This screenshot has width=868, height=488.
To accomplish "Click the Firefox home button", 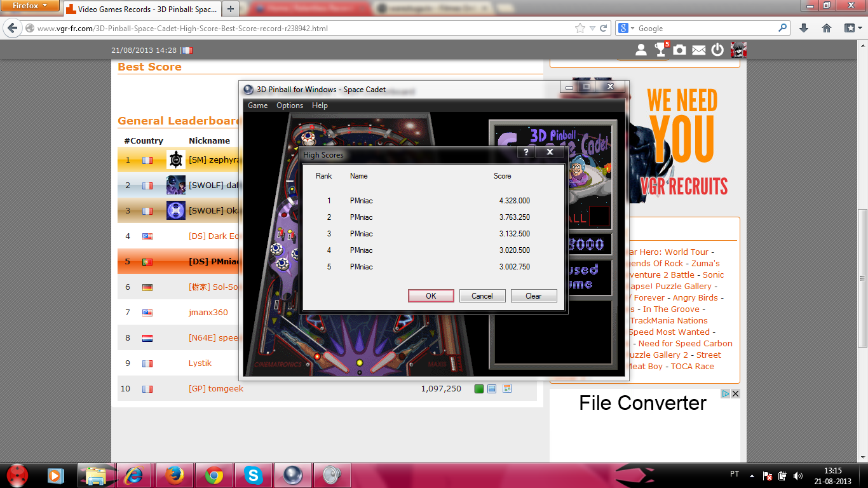I will tap(826, 28).
